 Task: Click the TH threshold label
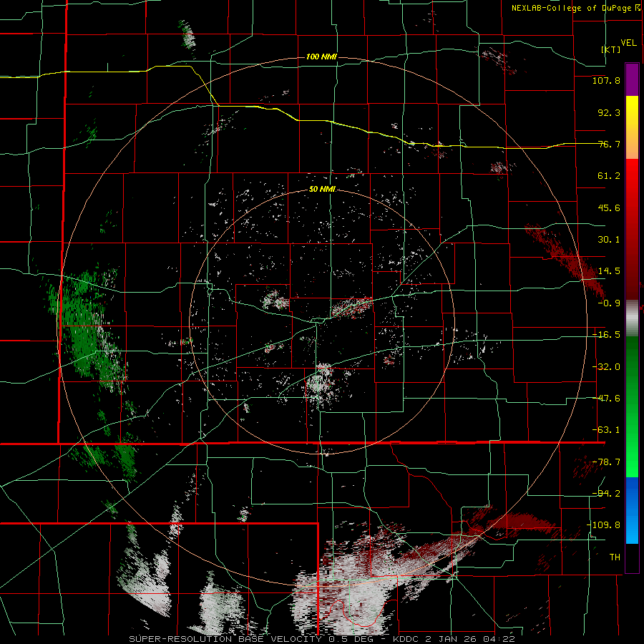(x=615, y=557)
